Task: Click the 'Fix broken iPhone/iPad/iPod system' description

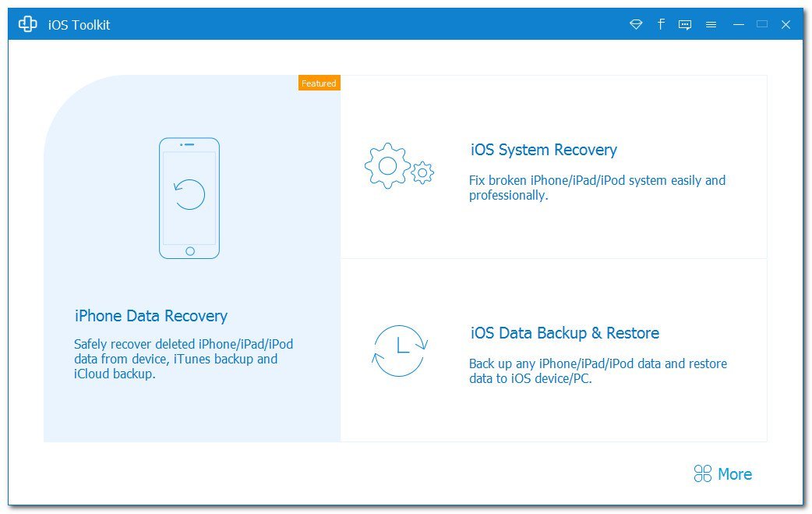Action: point(597,187)
